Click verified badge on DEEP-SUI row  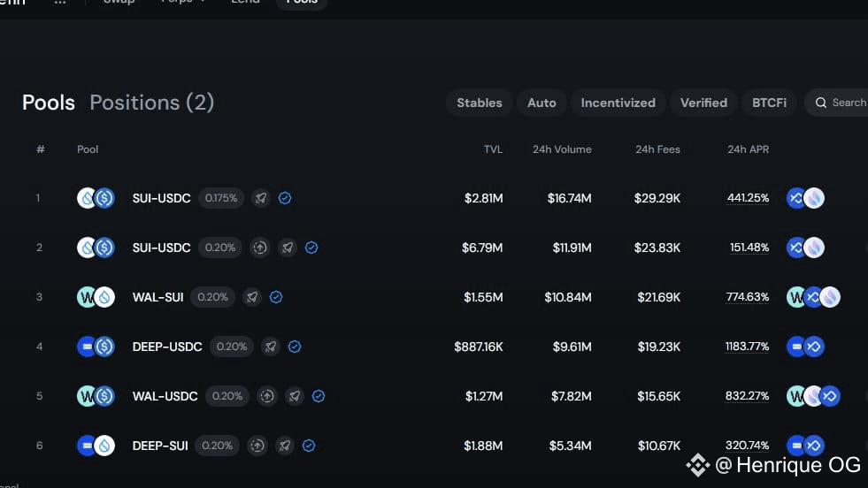coord(309,446)
